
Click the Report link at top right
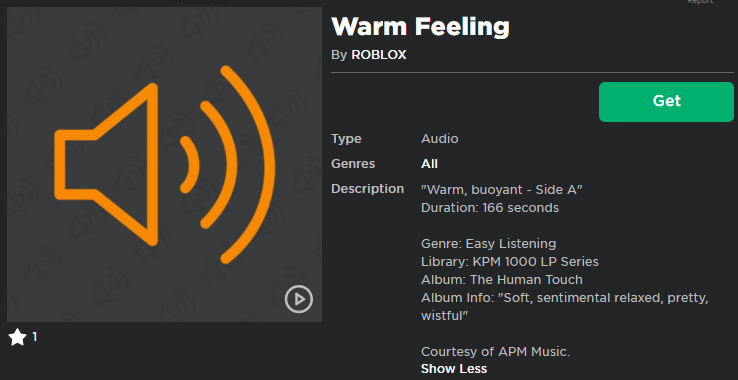pyautogui.click(x=700, y=2)
